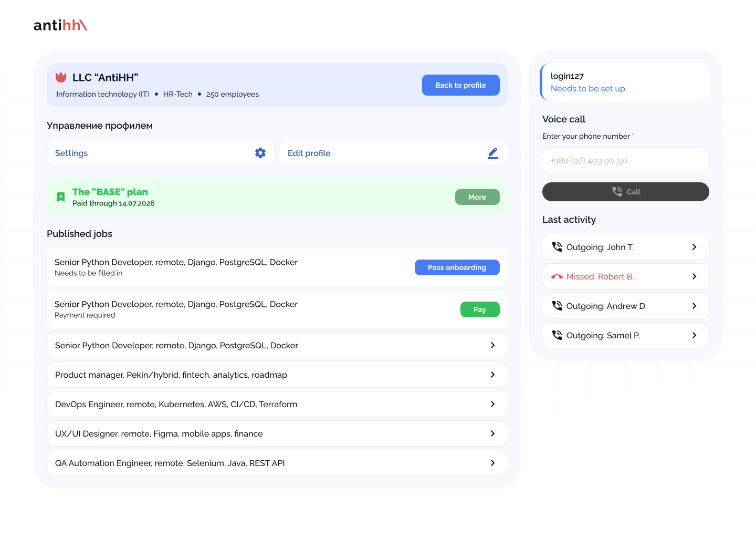Click the Pass onboarding button
Viewport: 756px width, 538px height.
(x=457, y=267)
